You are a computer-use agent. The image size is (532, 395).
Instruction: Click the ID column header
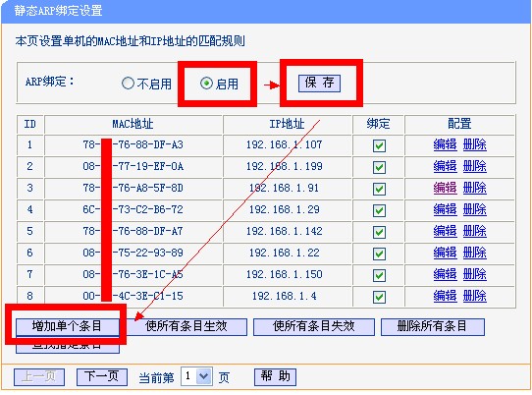coord(30,124)
